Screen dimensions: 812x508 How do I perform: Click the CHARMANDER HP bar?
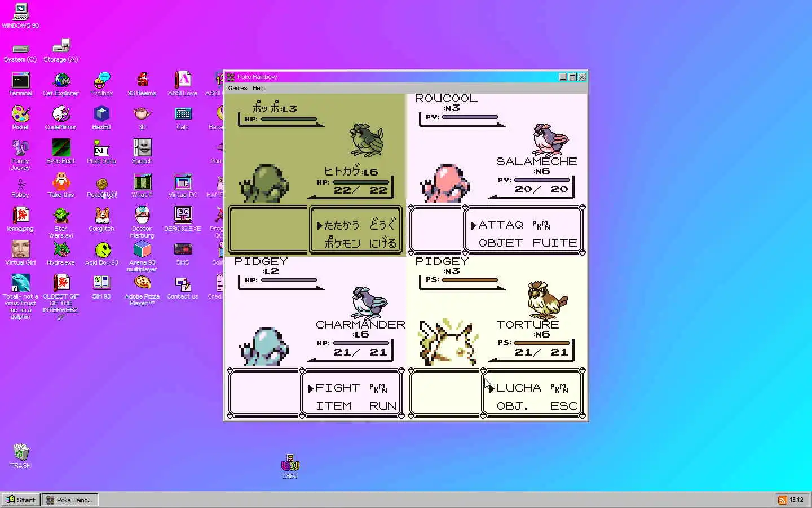point(361,343)
